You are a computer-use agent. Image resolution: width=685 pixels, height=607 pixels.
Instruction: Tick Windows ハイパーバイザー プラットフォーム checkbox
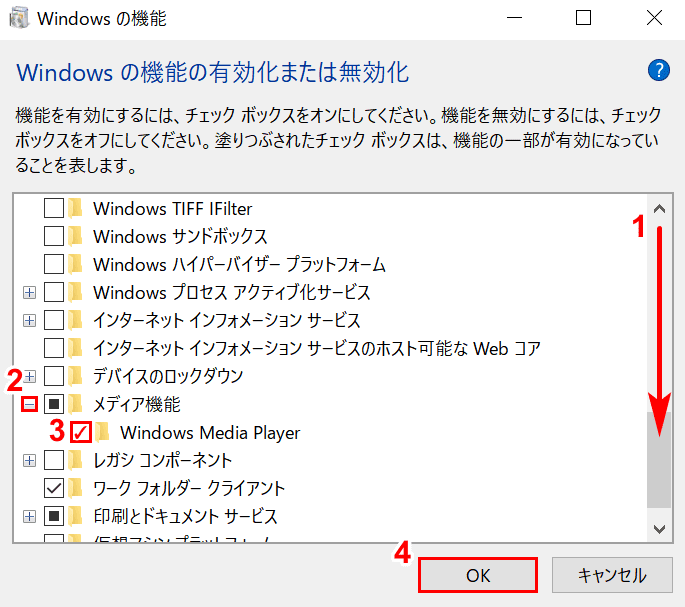coord(54,264)
